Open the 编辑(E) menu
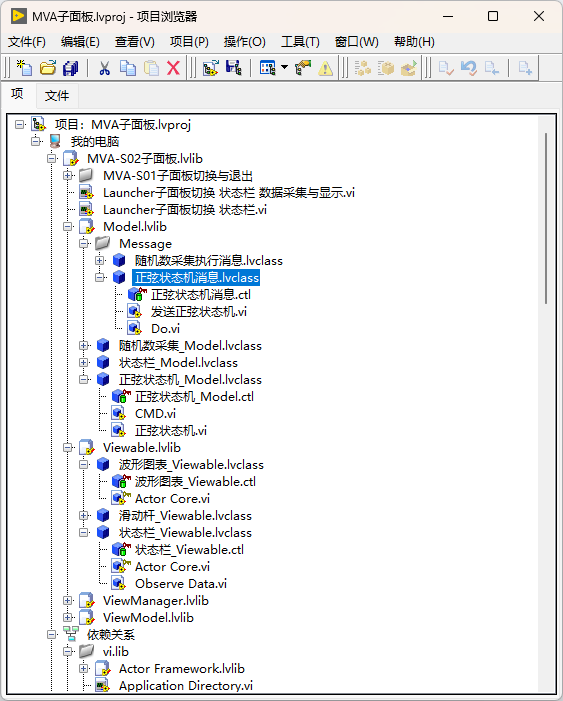 80,42
